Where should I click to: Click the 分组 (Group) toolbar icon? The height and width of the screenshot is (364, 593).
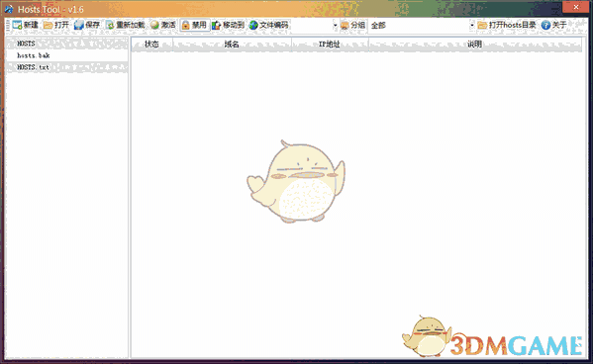pos(345,26)
